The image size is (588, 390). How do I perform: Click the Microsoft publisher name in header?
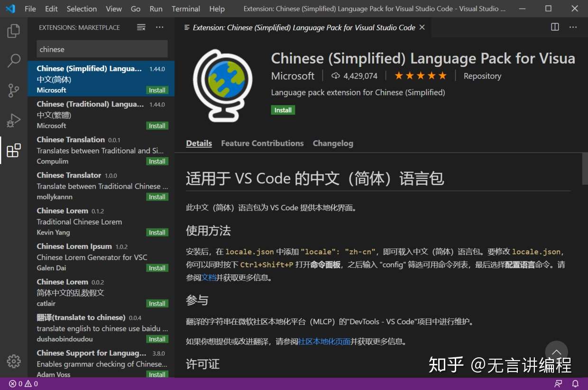[293, 76]
